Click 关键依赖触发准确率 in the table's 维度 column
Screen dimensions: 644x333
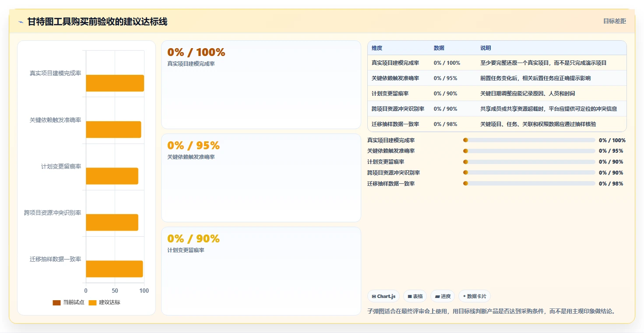pyautogui.click(x=395, y=78)
